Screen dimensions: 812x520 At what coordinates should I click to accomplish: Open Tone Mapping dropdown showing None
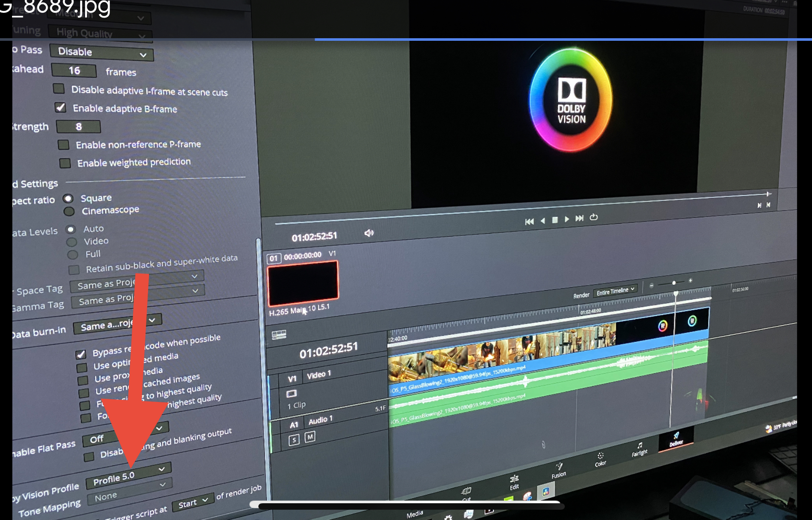point(130,492)
